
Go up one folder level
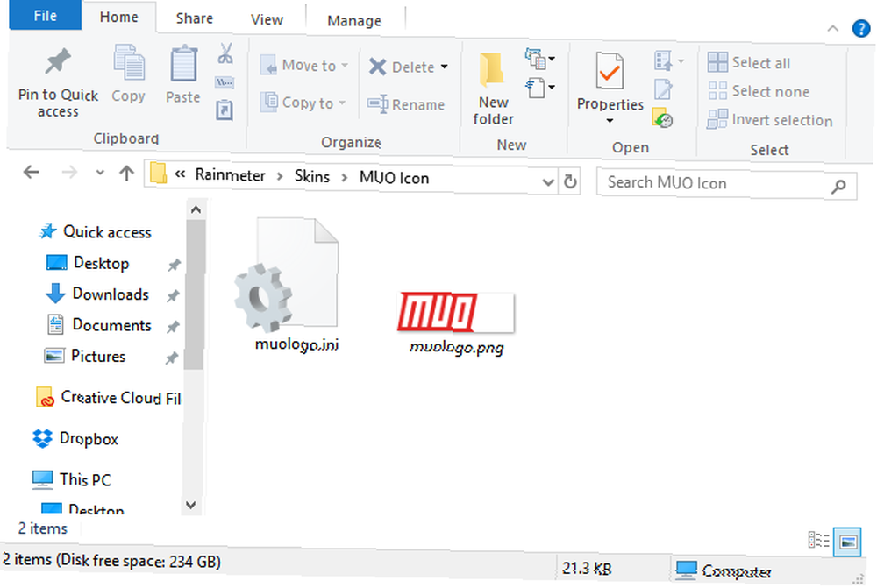point(127,174)
